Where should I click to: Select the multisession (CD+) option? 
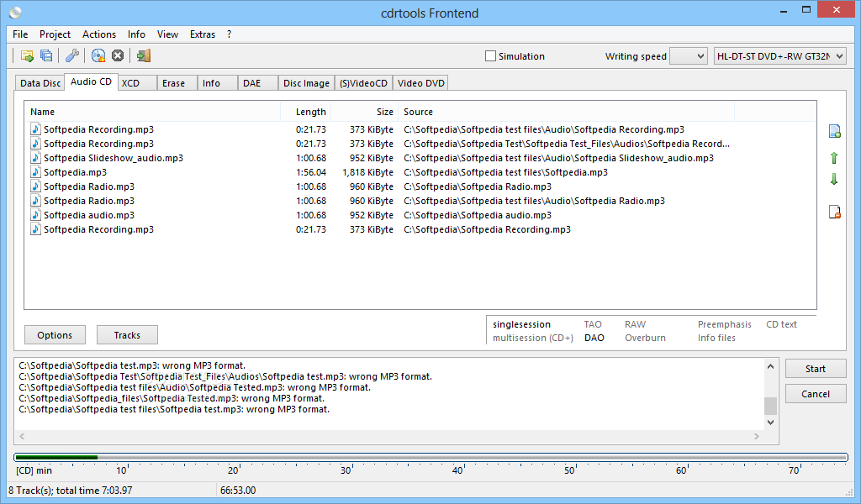532,338
